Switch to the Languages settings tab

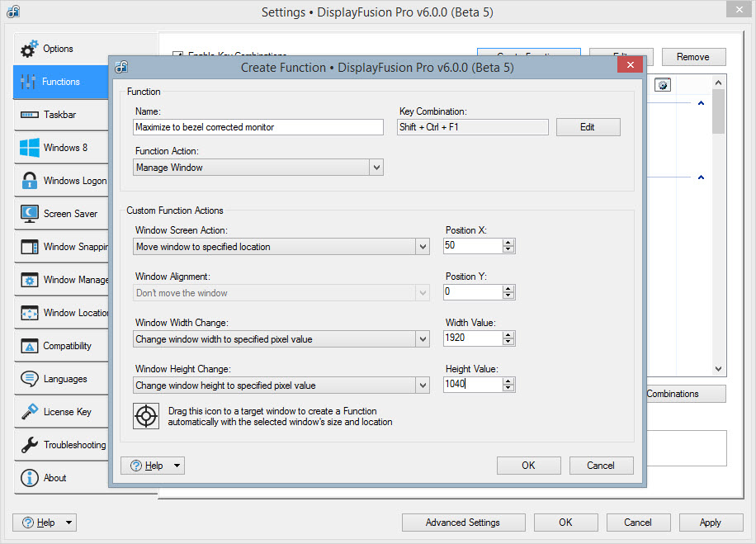pyautogui.click(x=64, y=379)
